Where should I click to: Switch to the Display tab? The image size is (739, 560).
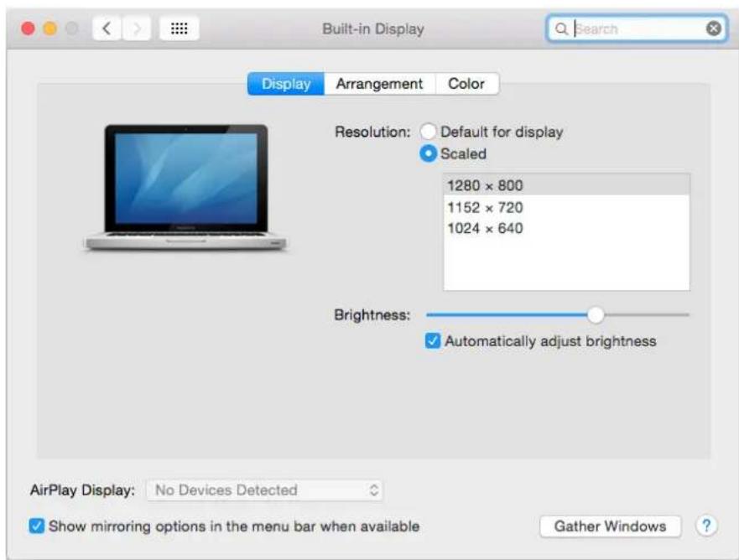pyautogui.click(x=285, y=84)
